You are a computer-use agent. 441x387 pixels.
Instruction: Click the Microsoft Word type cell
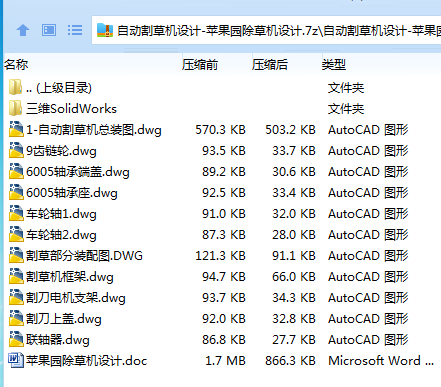coord(381,361)
